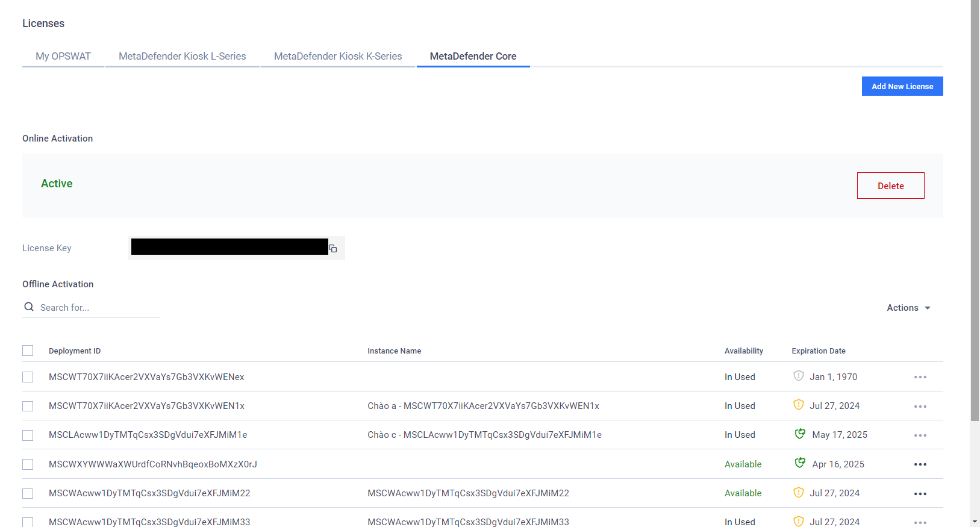Open three-dot menu for MSCWAcww1DyTMTqCsx3SDgVdui7eXFJMiM22

[x=920, y=494]
